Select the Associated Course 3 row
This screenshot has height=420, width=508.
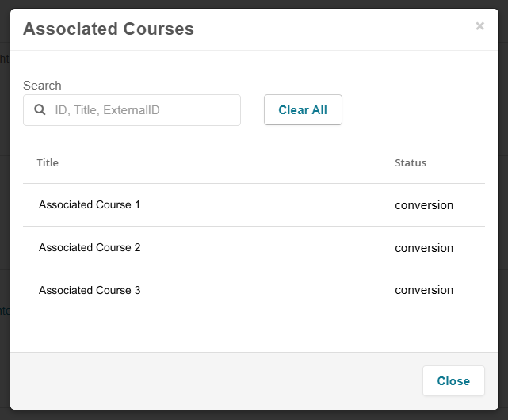[x=254, y=290]
